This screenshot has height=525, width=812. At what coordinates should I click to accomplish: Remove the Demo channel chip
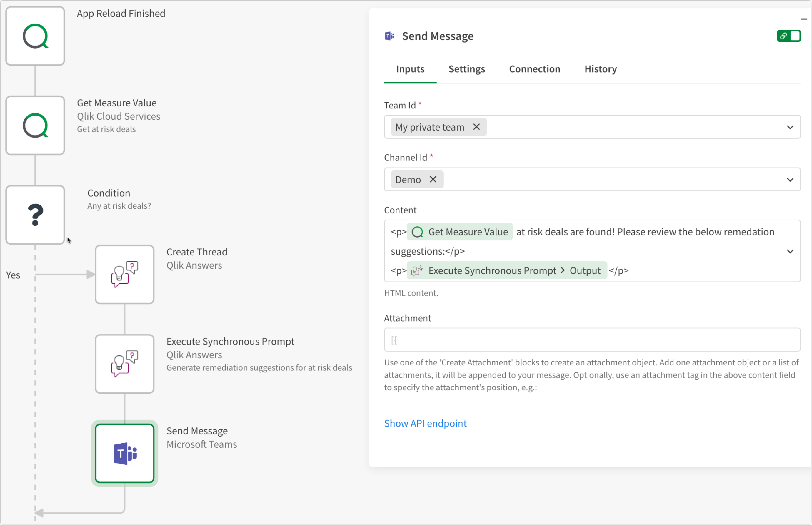(x=433, y=179)
